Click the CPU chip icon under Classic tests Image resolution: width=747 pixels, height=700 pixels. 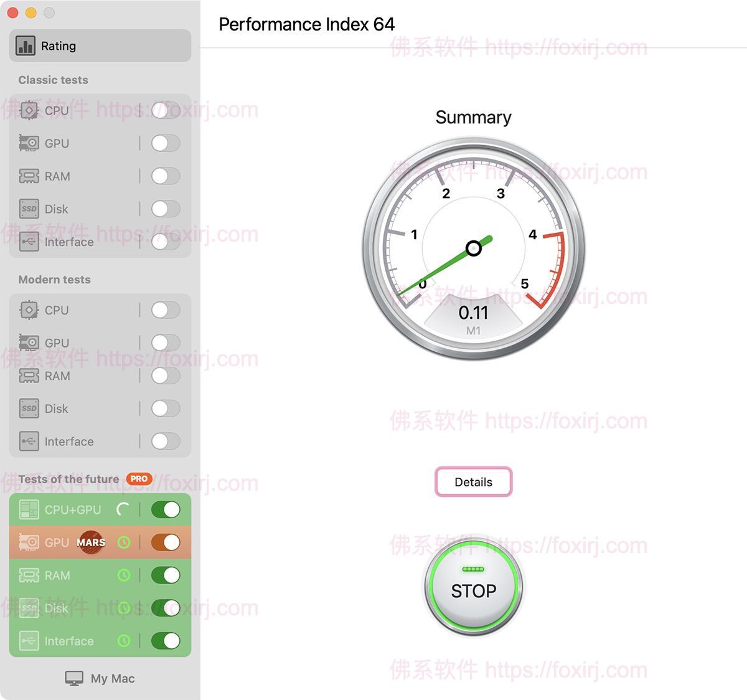(x=29, y=110)
